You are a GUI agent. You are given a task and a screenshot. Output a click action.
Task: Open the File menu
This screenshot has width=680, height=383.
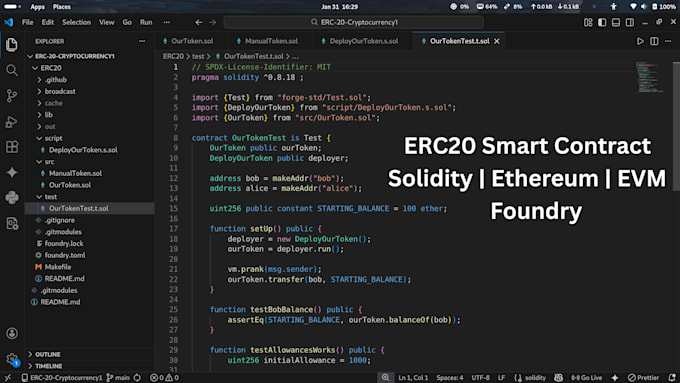[27, 22]
